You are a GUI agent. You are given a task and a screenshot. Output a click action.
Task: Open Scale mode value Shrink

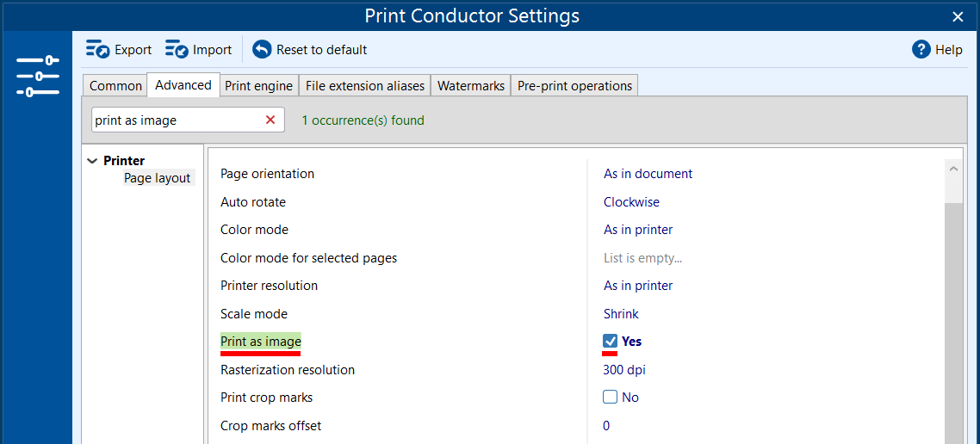621,314
